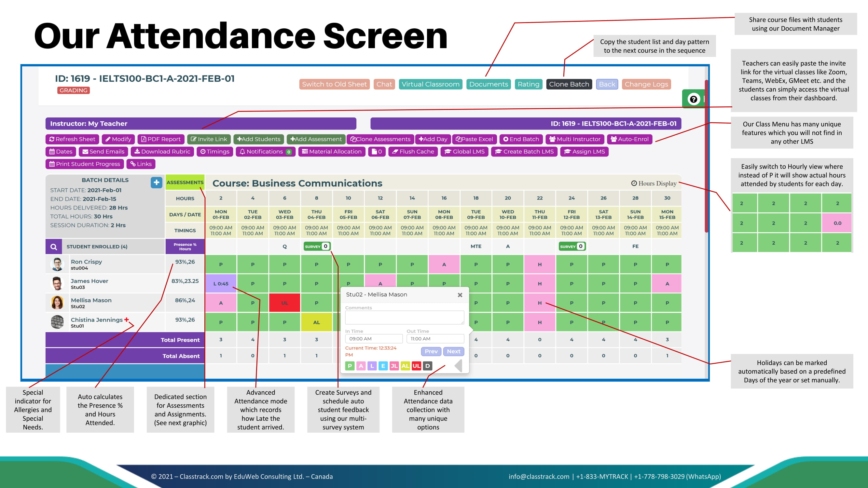868x488 pixels.
Task: Close the Mellisa Mason popup
Action: pyautogui.click(x=460, y=295)
